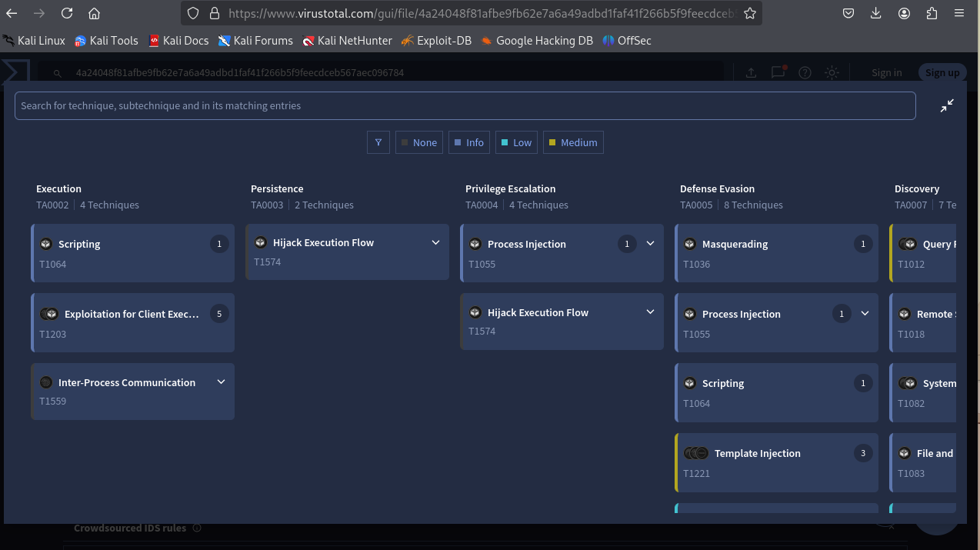Open the filter funnel icon
Screen dimensions: 980x550
(x=378, y=142)
